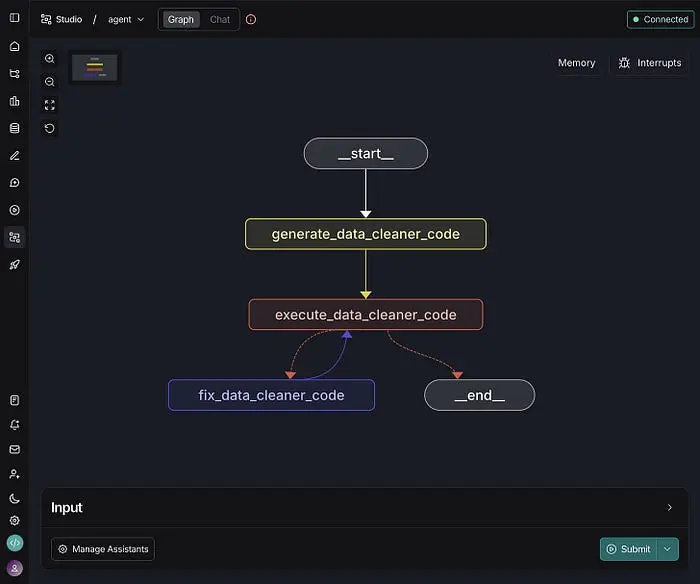
Task: Open the agent dropdown in breadcrumb
Action: click(x=126, y=19)
